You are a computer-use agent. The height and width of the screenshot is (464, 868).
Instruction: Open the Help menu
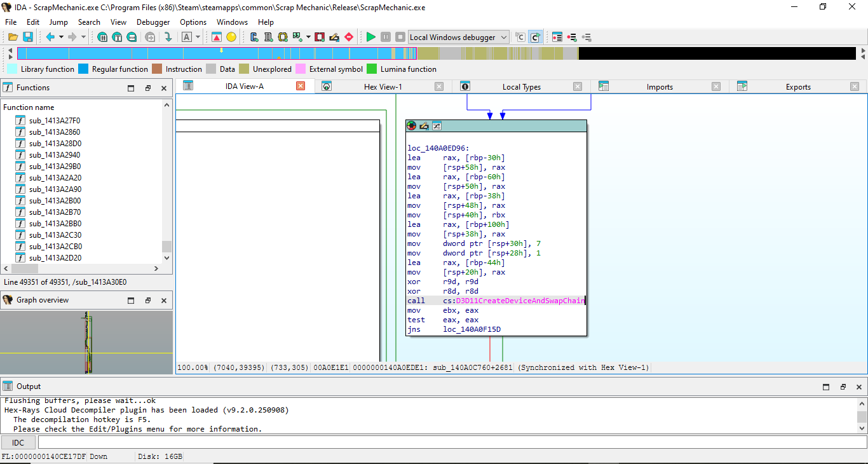point(266,22)
